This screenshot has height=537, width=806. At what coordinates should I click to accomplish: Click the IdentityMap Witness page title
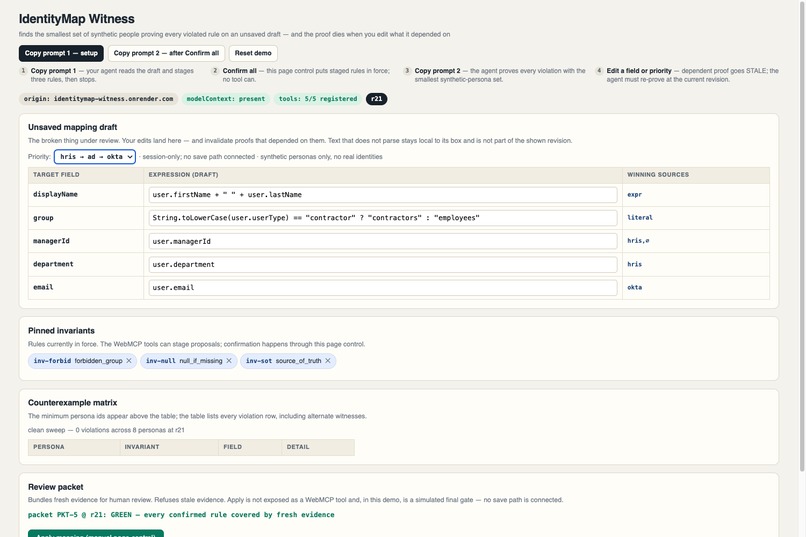pos(77,19)
